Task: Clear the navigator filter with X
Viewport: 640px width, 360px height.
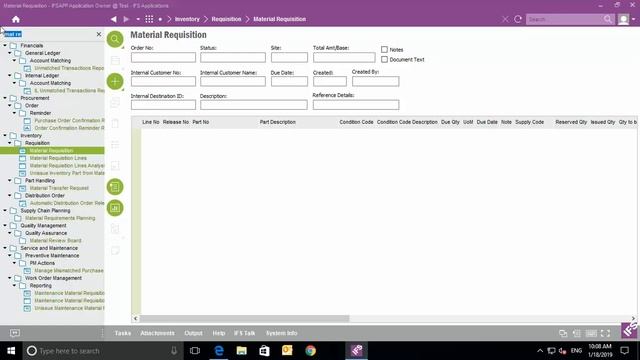Action: (99, 34)
